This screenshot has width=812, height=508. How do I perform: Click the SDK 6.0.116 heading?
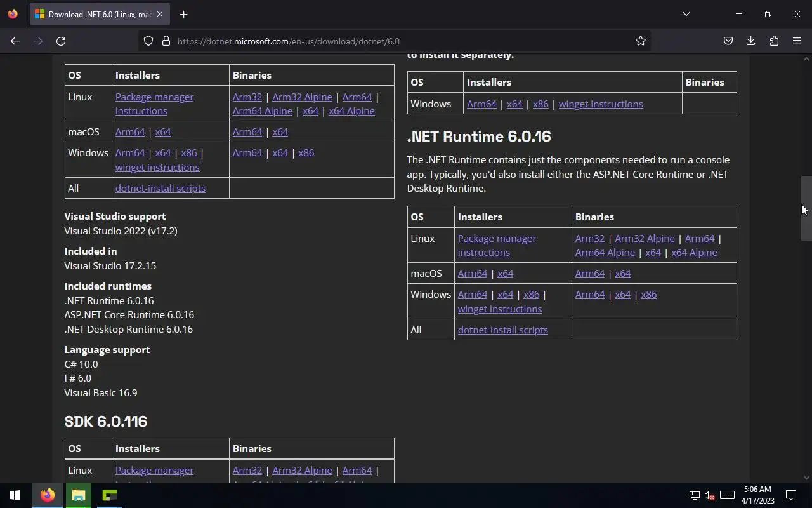pyautogui.click(x=106, y=421)
